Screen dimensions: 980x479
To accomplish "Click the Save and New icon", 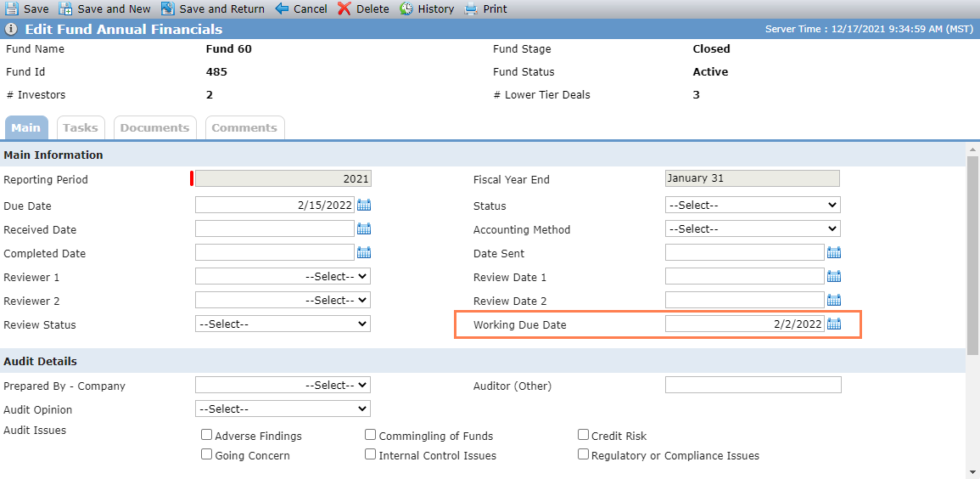I will tap(65, 8).
